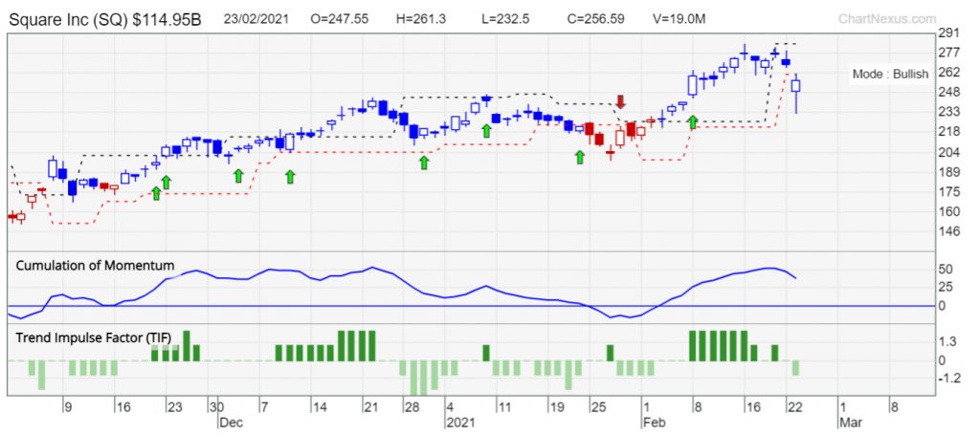Click the green up arrow at Feb 8
Viewport: 980px width, 434px height.
tap(693, 122)
